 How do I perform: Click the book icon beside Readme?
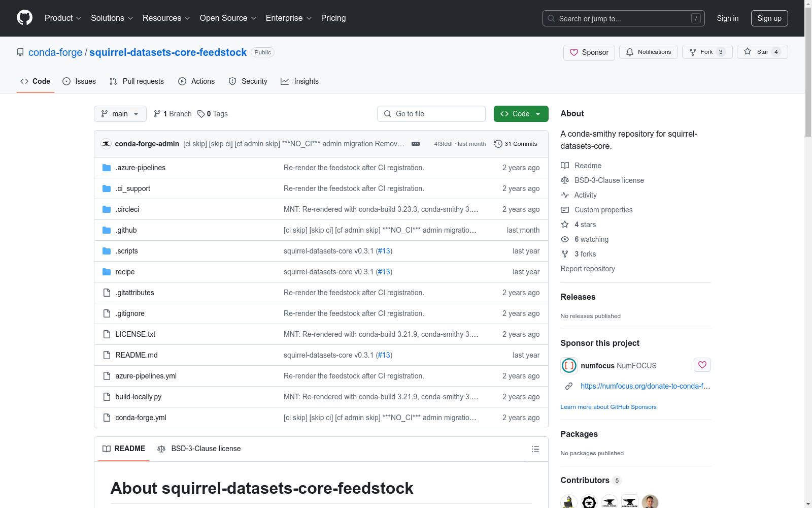pos(565,166)
